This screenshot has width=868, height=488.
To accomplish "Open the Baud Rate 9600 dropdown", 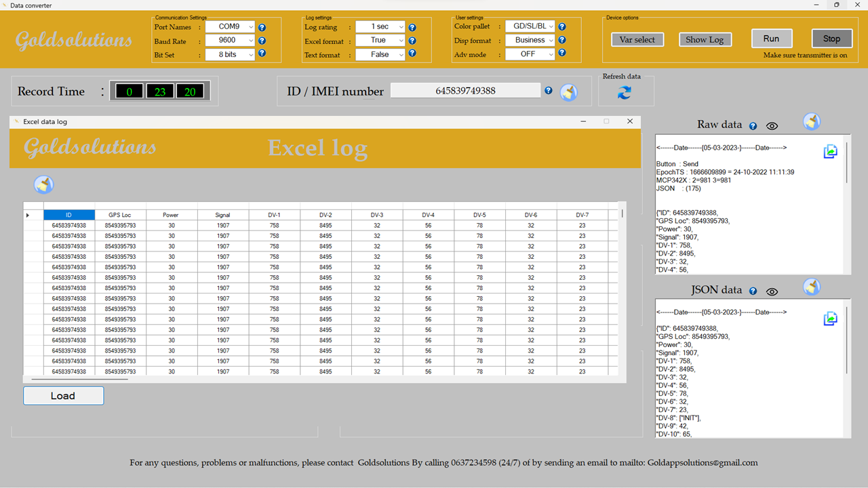I will tap(230, 41).
